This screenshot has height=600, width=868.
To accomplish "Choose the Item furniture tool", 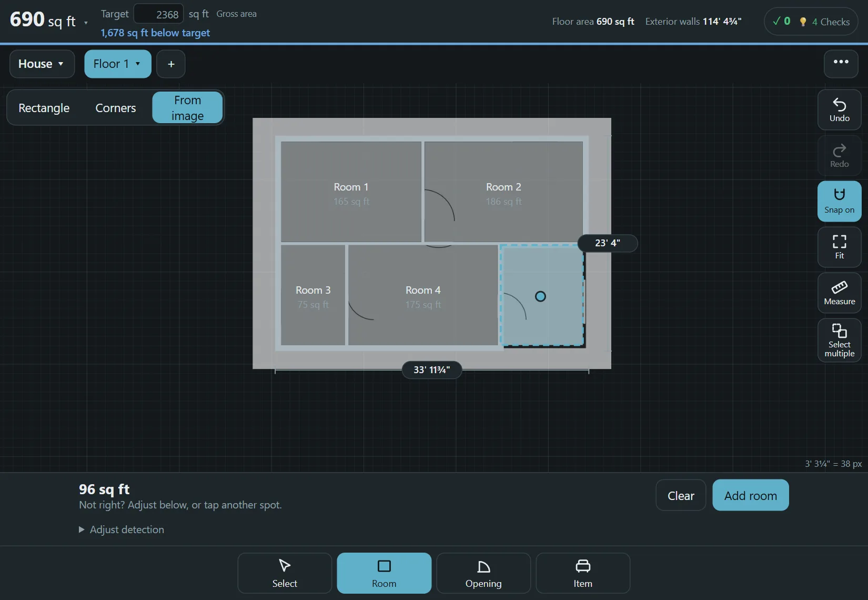I will [583, 573].
